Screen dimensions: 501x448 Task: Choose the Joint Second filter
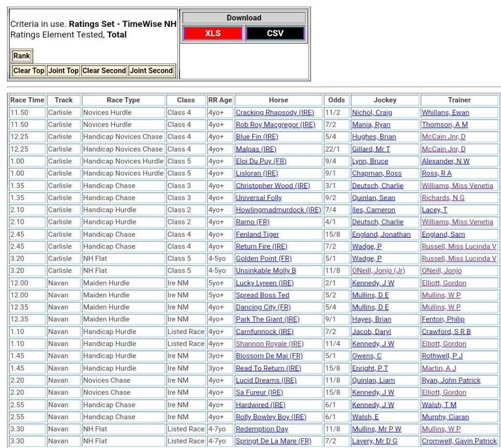(x=151, y=70)
